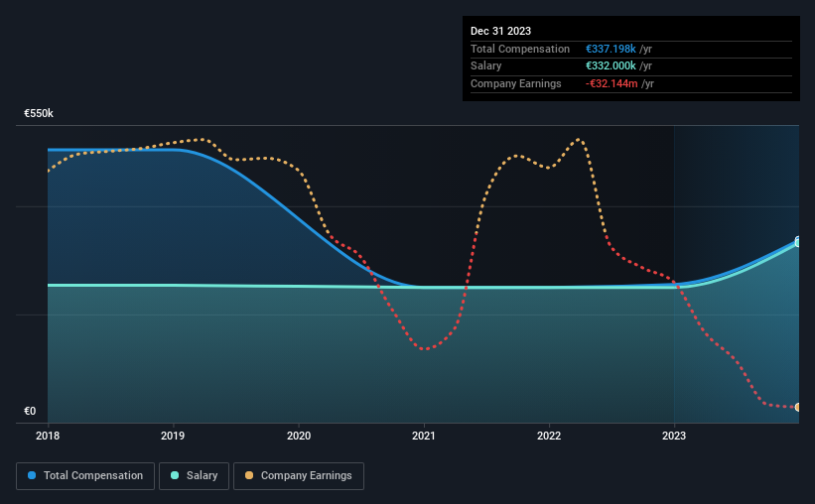Click the -€32.144m company earnings value
The width and height of the screenshot is (815, 504).
pyautogui.click(x=611, y=83)
